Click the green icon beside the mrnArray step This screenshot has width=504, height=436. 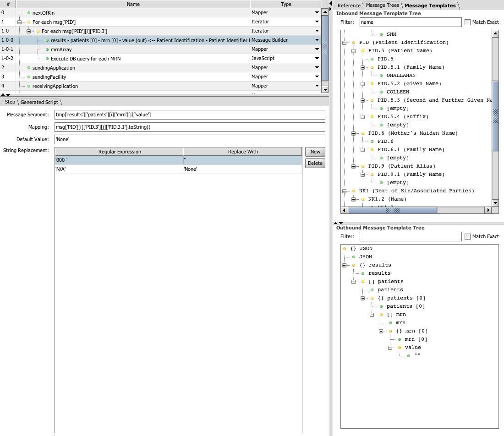click(47, 49)
